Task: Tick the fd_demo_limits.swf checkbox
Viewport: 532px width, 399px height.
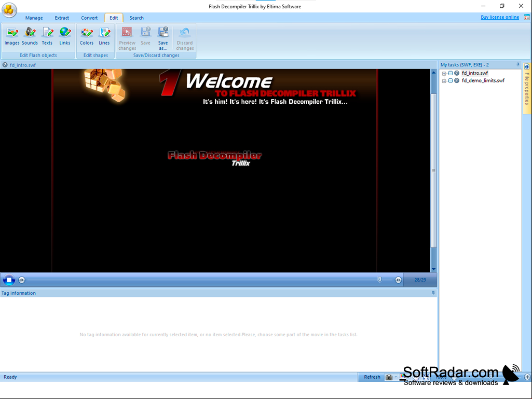Action: (450, 80)
